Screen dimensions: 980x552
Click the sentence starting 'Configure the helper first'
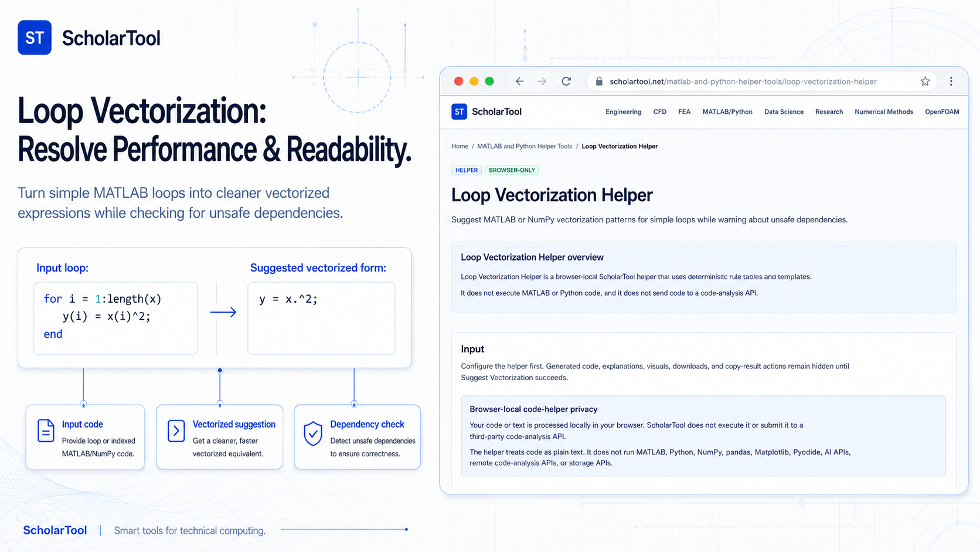pos(655,372)
